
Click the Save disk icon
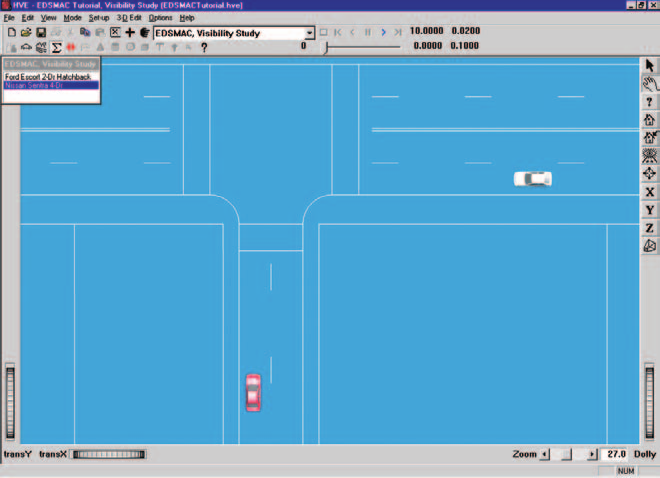click(x=41, y=32)
